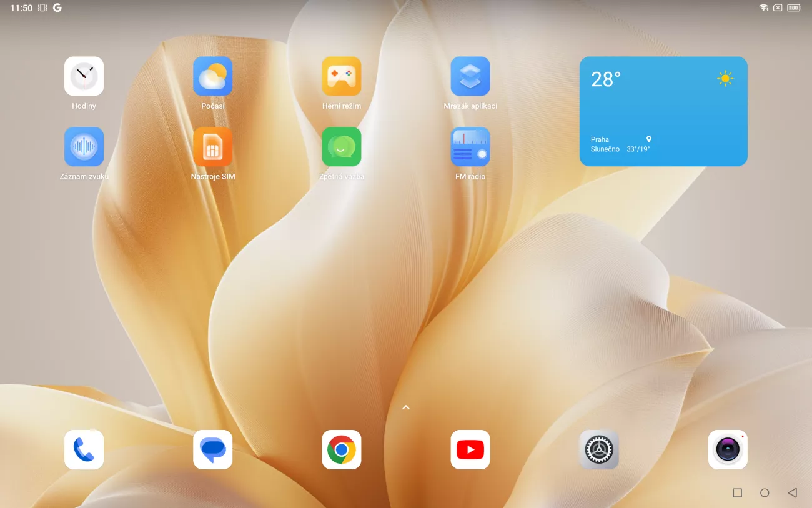Expand app drawer with up chevron
The height and width of the screenshot is (508, 812).
coord(406,407)
